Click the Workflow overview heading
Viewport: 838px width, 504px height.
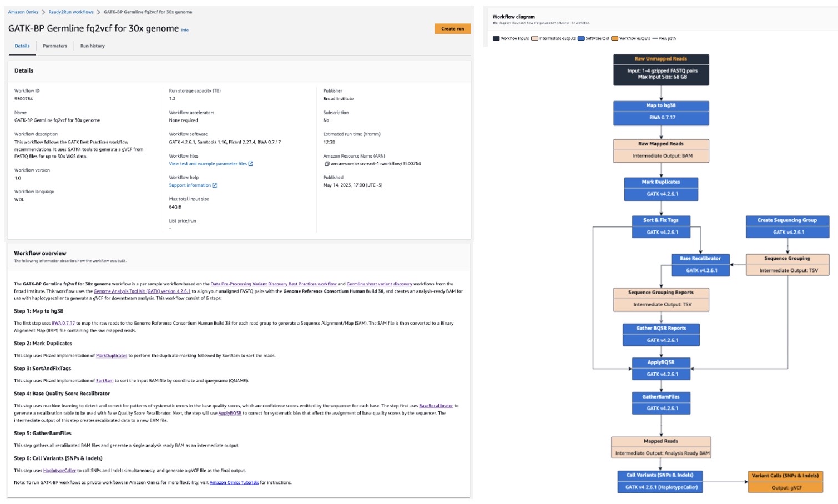[40, 253]
